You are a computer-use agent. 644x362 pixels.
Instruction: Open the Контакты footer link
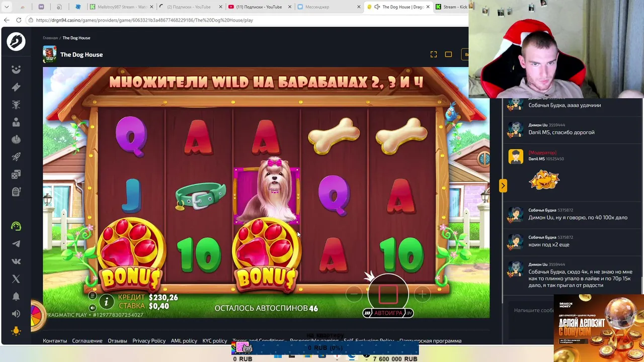coord(55,340)
